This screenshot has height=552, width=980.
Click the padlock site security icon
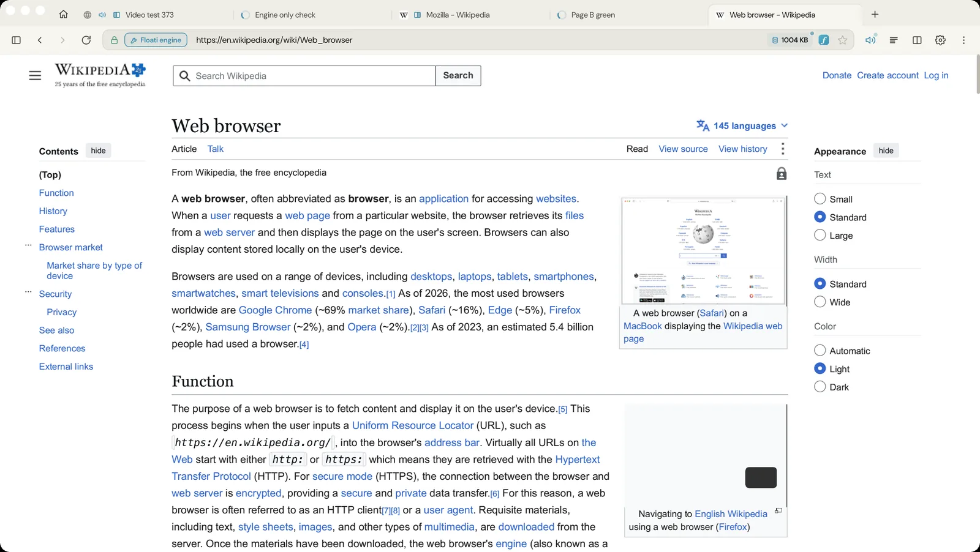tap(114, 40)
